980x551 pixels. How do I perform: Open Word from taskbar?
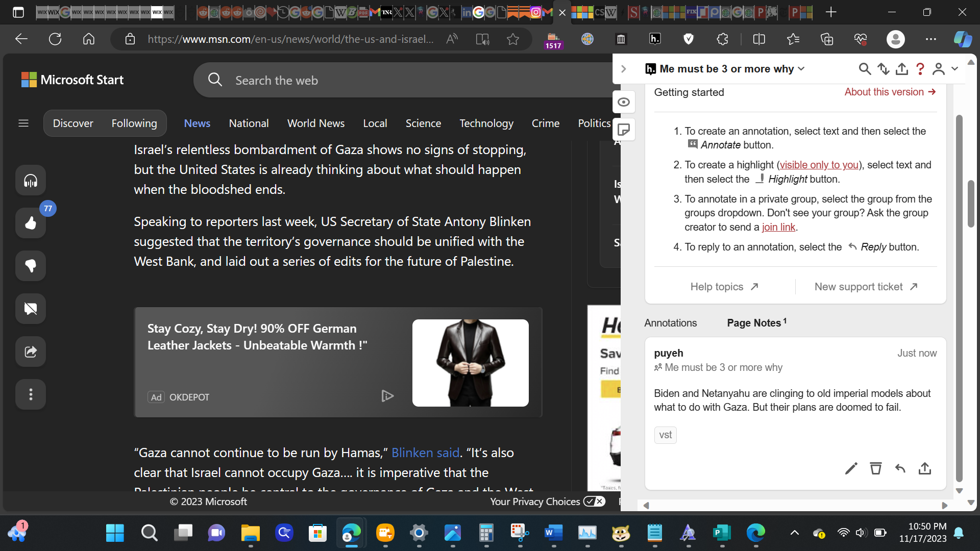553,533
